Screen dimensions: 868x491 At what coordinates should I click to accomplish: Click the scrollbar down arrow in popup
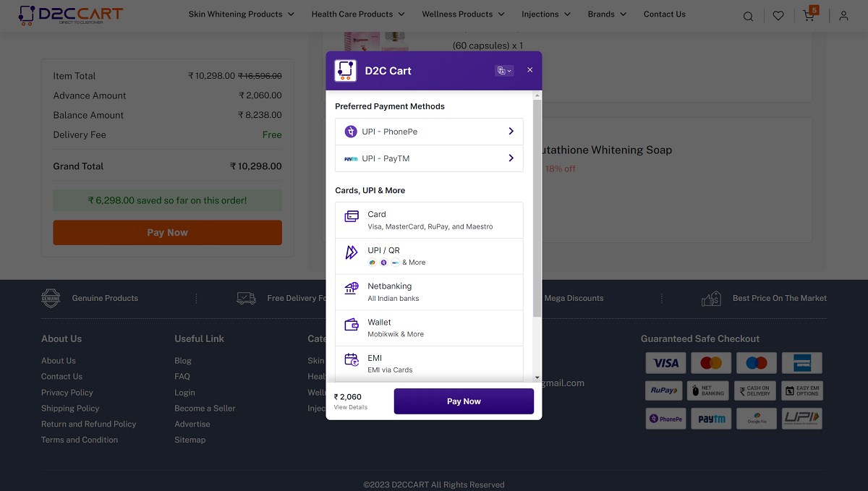tap(537, 377)
